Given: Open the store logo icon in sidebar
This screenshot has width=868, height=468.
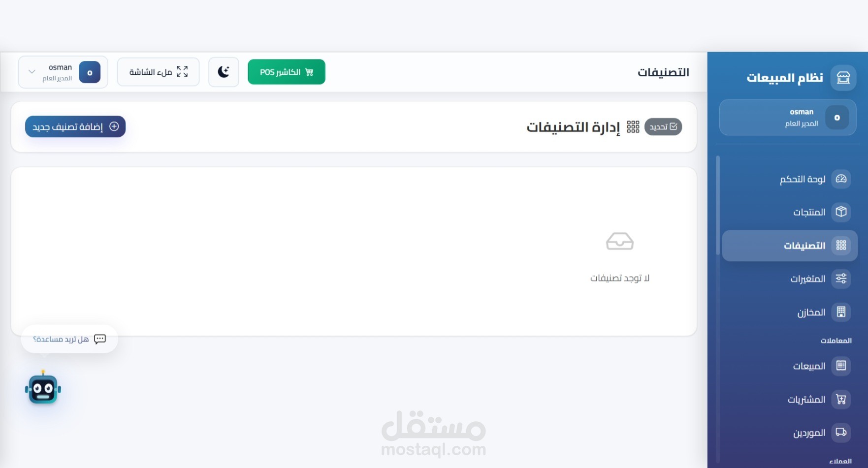Looking at the screenshot, I should pos(843,78).
